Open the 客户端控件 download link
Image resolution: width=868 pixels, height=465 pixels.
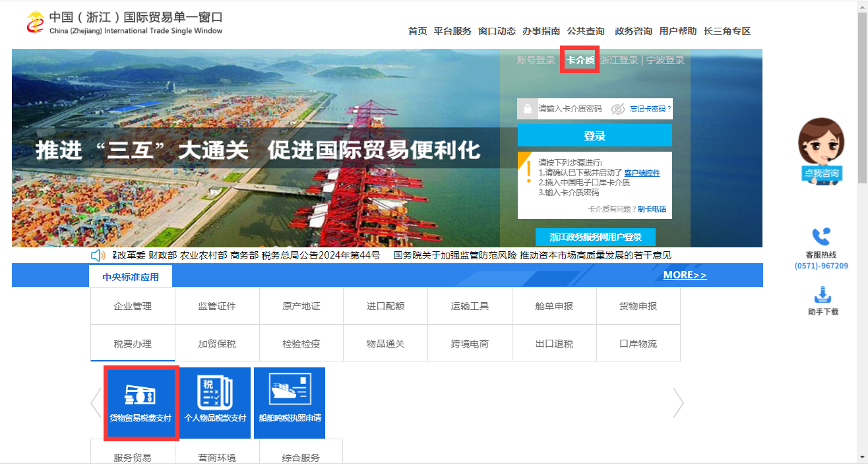point(642,173)
